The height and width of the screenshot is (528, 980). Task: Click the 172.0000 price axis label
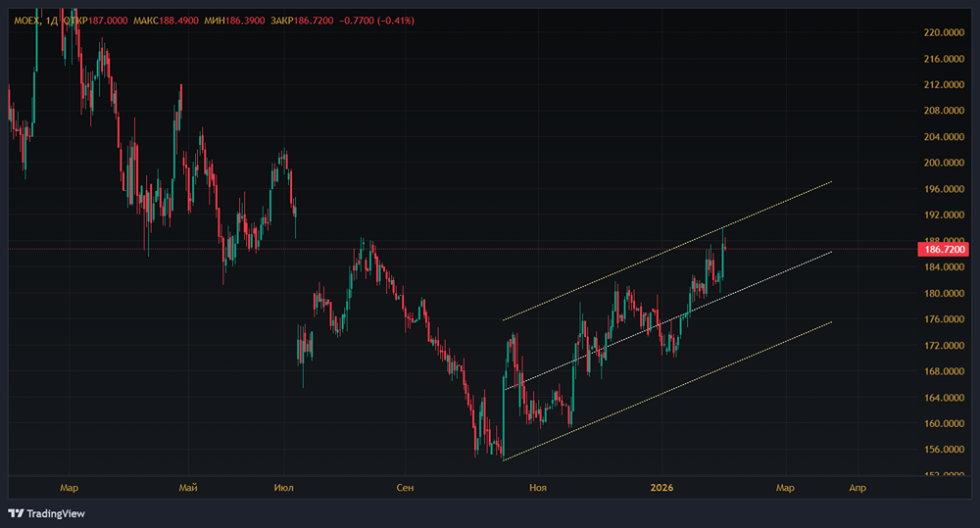(x=944, y=345)
